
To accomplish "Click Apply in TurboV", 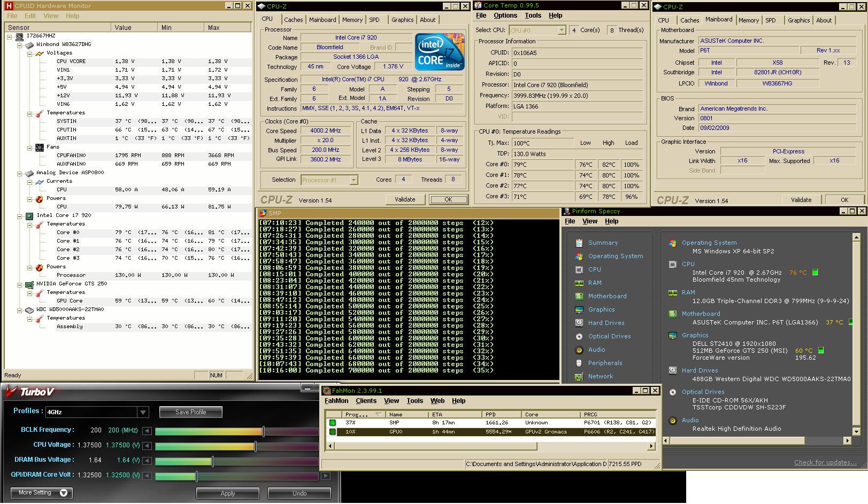I will 228,493.
